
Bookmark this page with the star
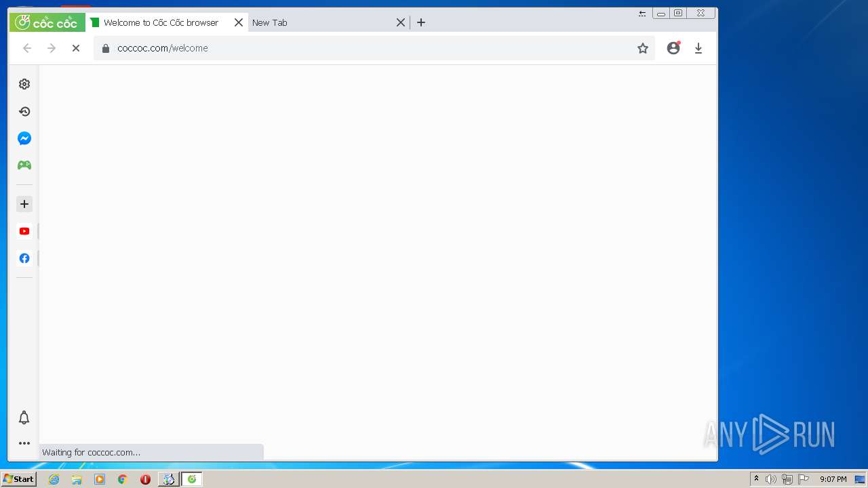pyautogui.click(x=643, y=48)
